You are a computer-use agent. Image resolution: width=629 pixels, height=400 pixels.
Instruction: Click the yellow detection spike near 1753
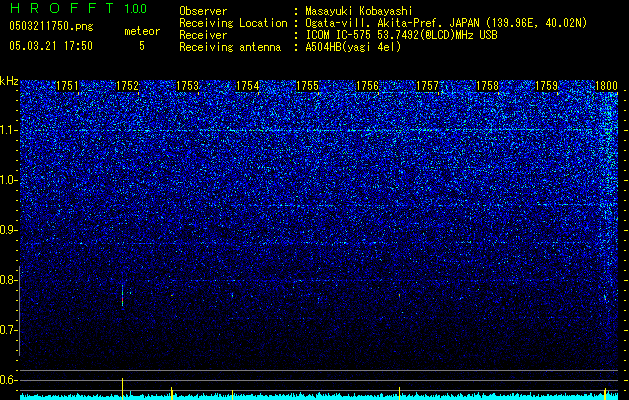pyautogui.click(x=172, y=393)
